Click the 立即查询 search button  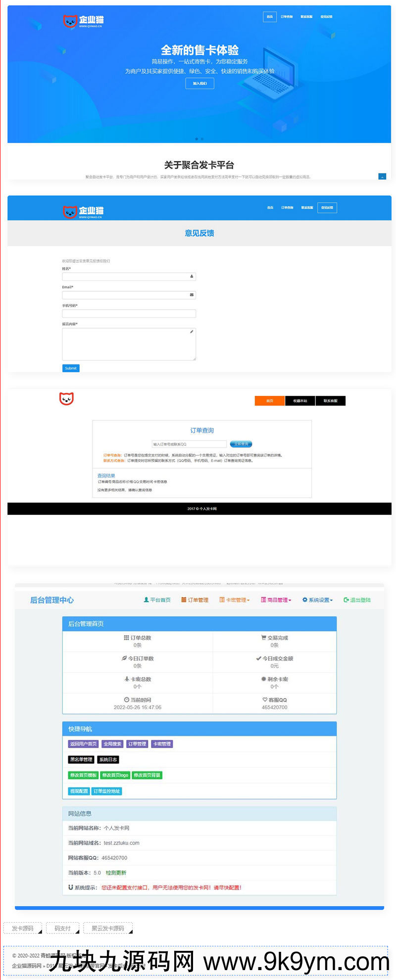[x=241, y=444]
